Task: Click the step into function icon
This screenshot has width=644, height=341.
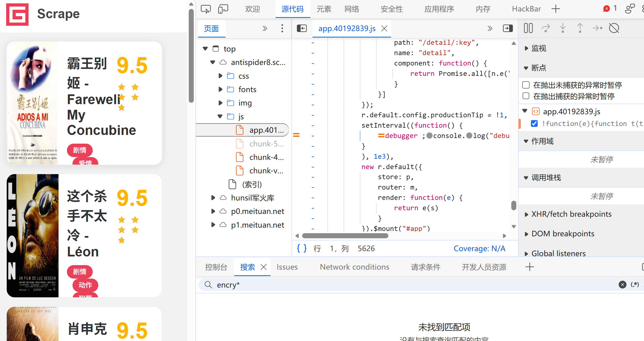Action: [563, 28]
